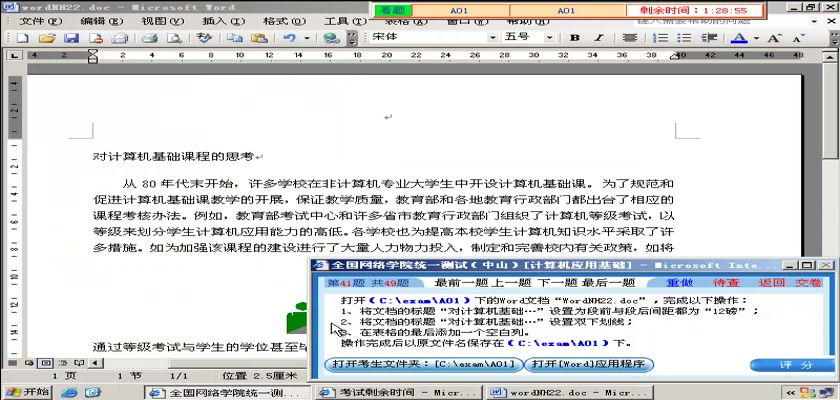Paste using the clipboard icon
840x400 pixels.
point(259,38)
